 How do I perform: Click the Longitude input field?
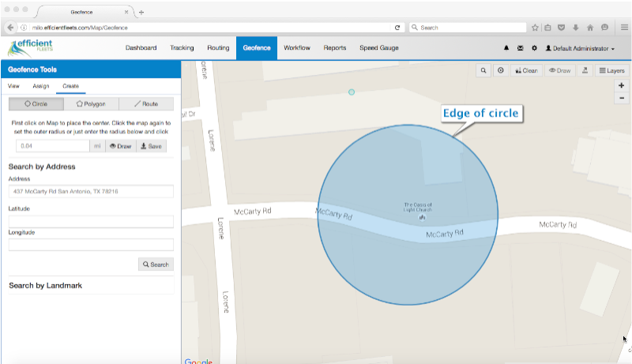coord(91,245)
